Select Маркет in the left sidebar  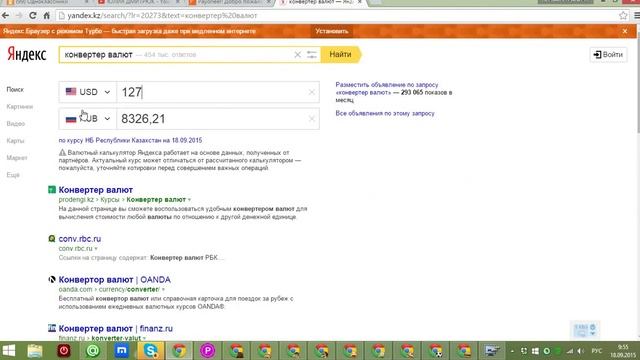tap(17, 158)
